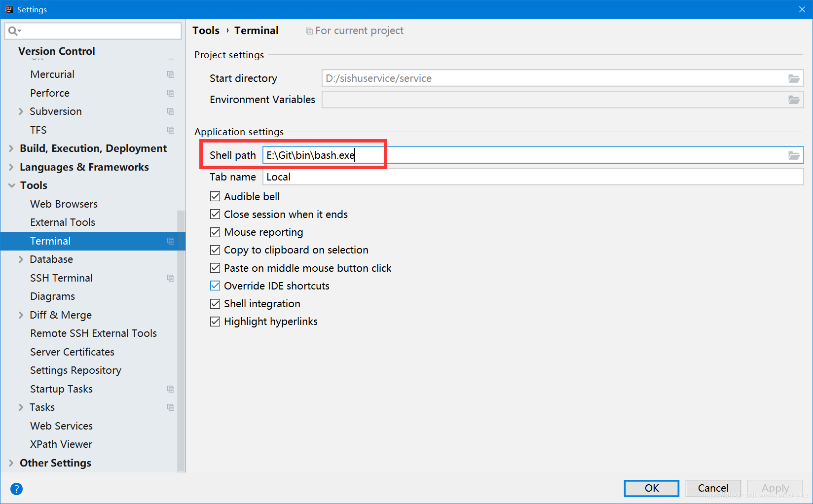Screen dimensions: 813x504
Task: Expand the Diff & Merge node
Action: tap(21, 315)
